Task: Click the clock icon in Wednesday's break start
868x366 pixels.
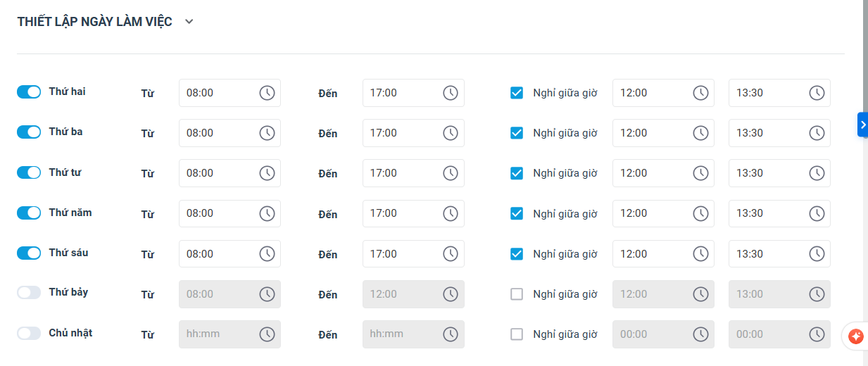Action: (700, 173)
